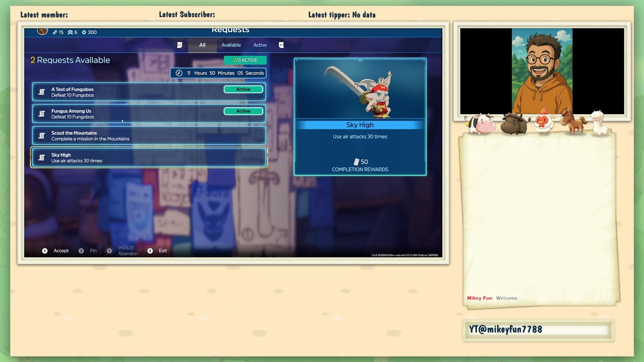This screenshot has height=362, width=644.
Task: Click the alpaca icon on the chat panel
Action: click(x=600, y=123)
